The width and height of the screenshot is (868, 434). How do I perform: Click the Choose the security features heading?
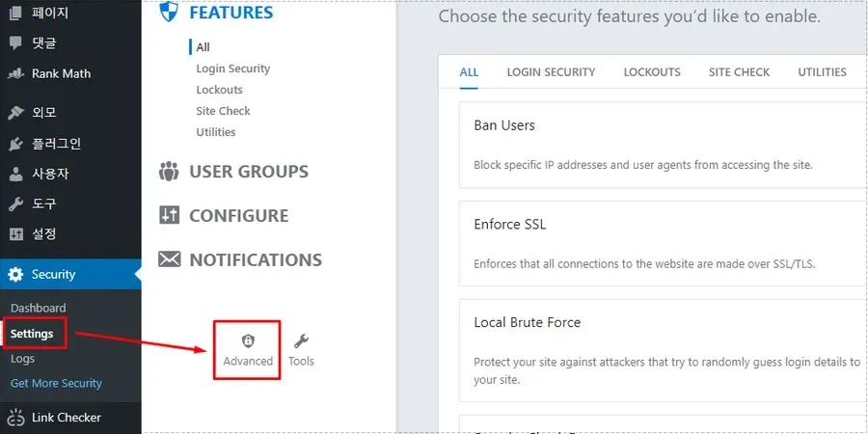click(630, 16)
